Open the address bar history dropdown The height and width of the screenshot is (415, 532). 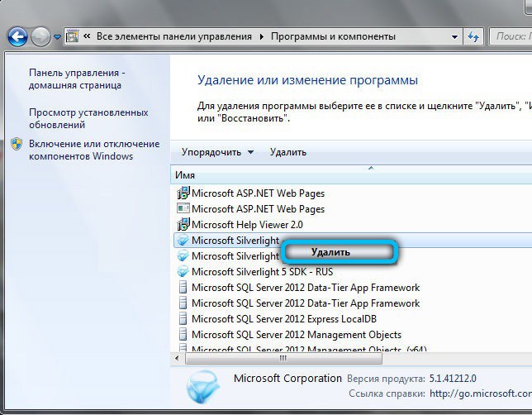[454, 36]
